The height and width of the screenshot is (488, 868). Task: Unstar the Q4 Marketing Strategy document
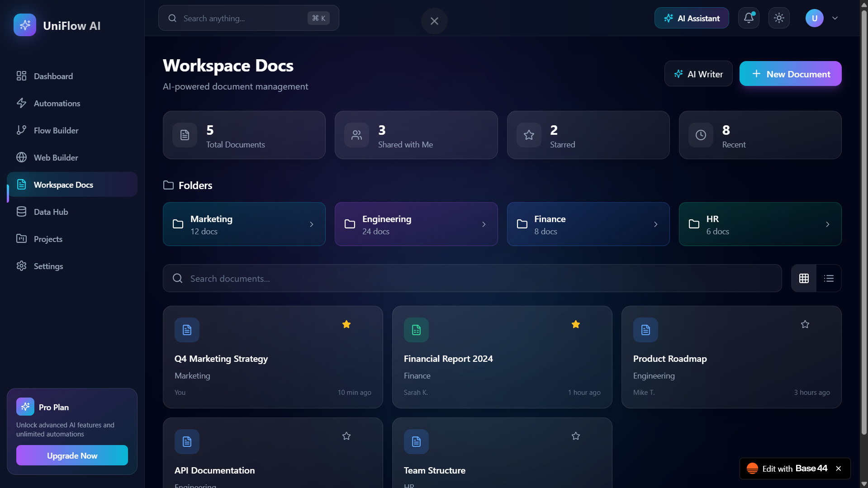[x=346, y=324]
